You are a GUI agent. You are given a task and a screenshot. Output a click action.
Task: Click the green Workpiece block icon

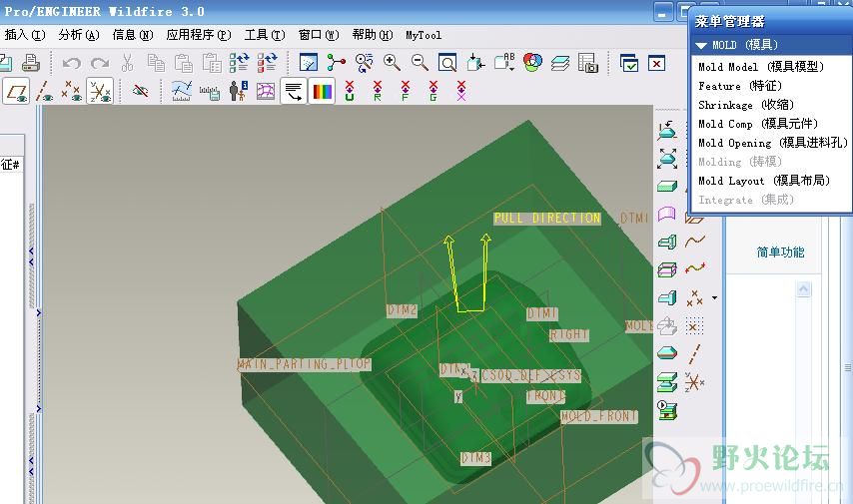667,187
